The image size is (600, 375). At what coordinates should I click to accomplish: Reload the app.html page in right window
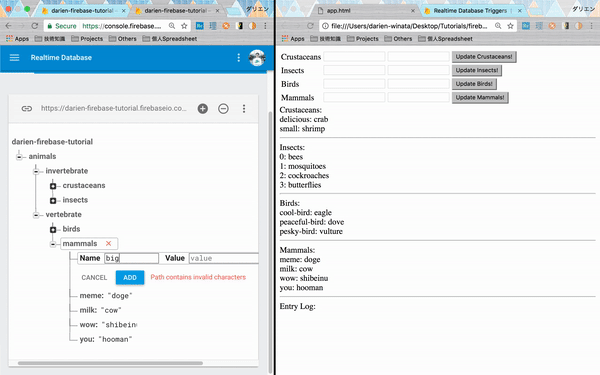tap(310, 26)
